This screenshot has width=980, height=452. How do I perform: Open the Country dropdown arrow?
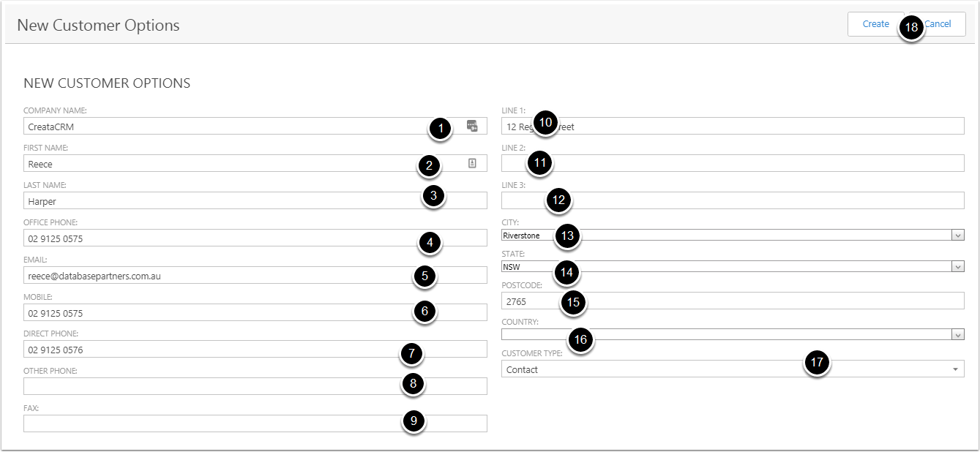click(x=957, y=334)
